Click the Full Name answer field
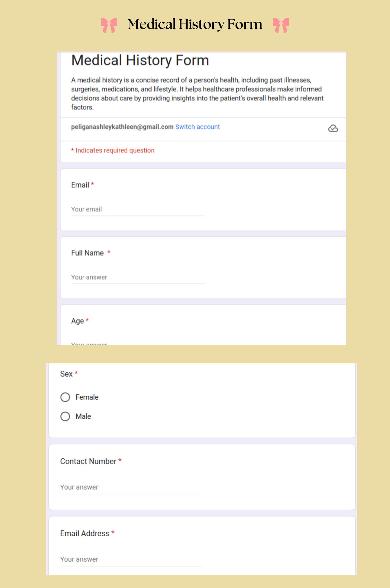The height and width of the screenshot is (588, 390). point(138,277)
